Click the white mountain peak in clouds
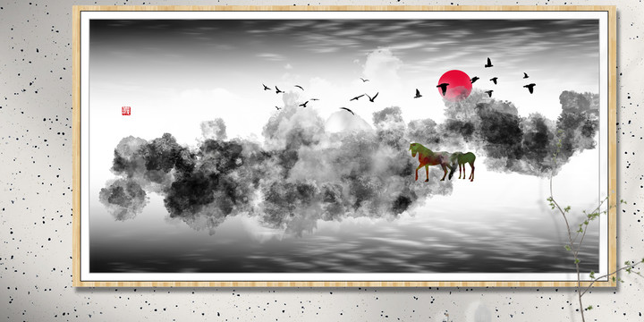 pos(347,123)
